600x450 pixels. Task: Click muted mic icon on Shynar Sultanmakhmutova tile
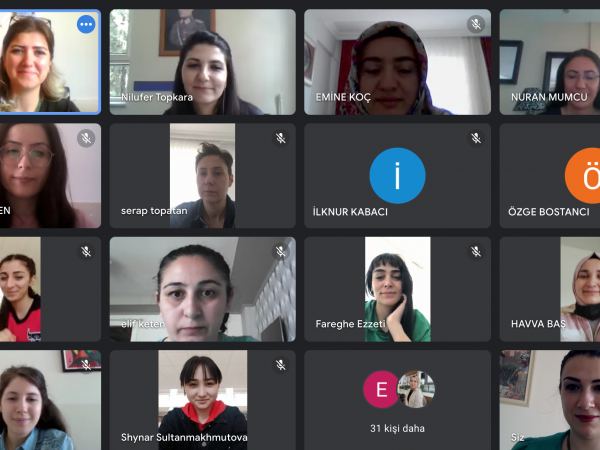[x=281, y=365]
